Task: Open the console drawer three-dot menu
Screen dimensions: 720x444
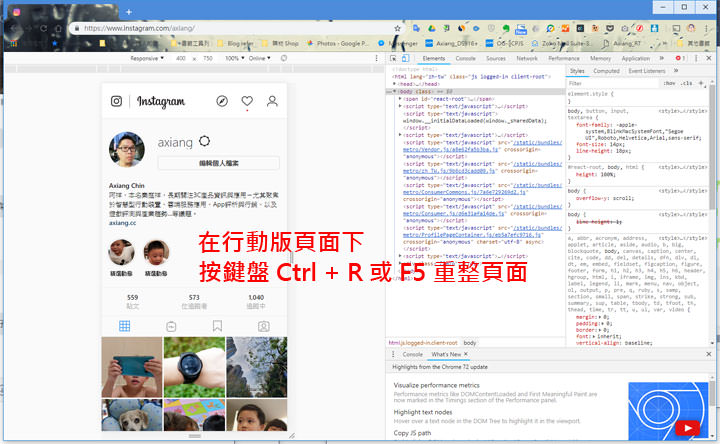Action: (x=393, y=354)
